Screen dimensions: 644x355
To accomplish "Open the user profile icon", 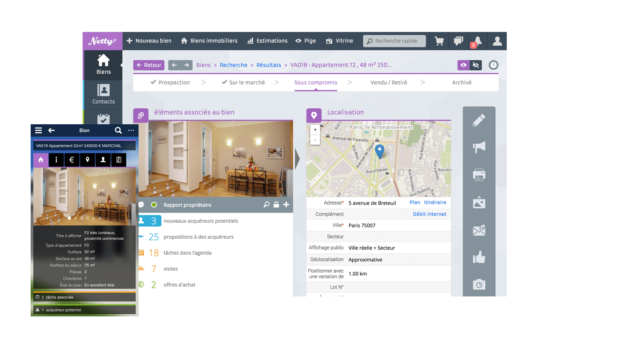I will tap(497, 41).
